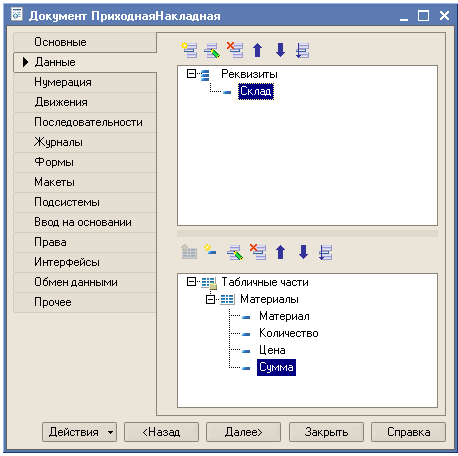Open Справка help button
Screen dimensions: 458x456
408,432
